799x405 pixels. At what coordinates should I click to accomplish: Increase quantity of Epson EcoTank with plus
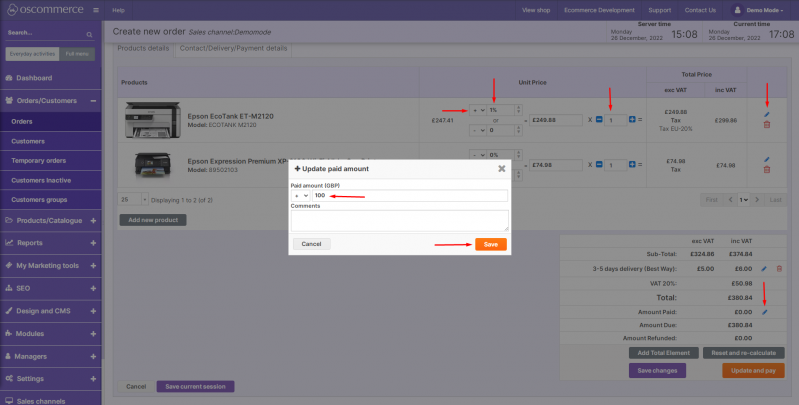coord(633,120)
